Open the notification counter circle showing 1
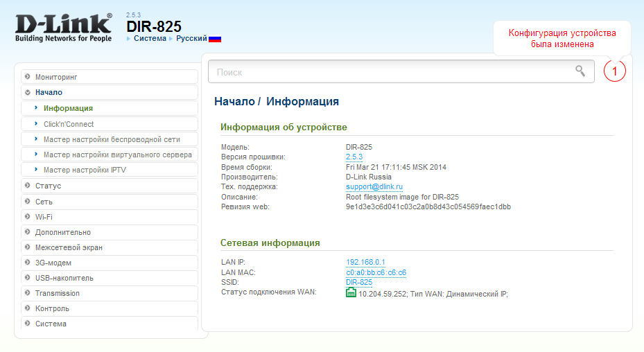The image size is (644, 352). pos(614,71)
